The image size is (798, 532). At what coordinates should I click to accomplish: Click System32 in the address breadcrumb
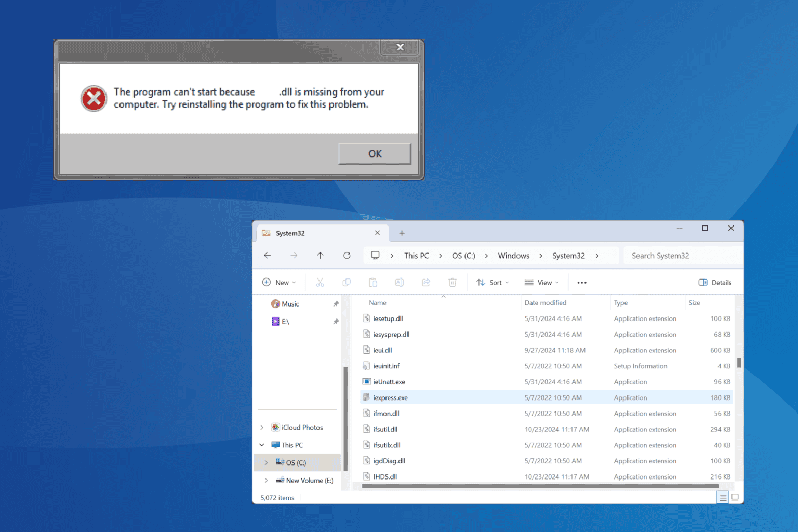568,256
